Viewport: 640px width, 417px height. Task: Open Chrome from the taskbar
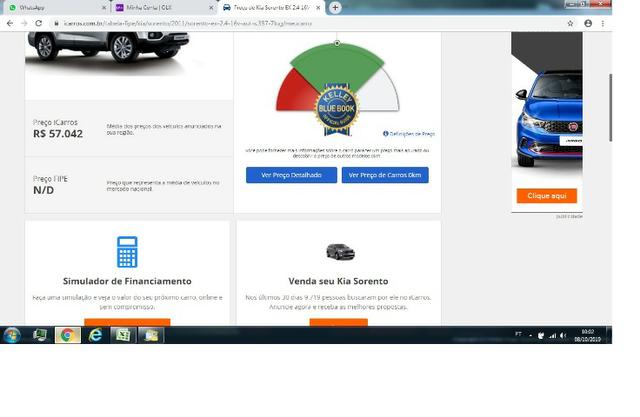[68, 335]
